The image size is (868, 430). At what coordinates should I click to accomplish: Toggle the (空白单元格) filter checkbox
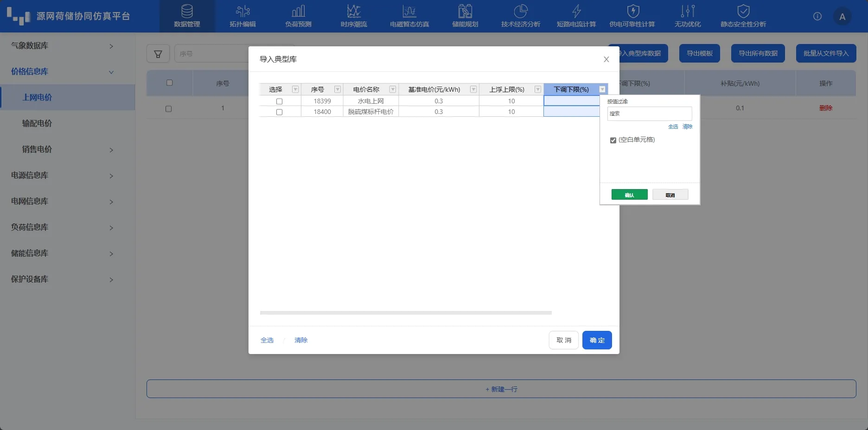click(x=613, y=140)
